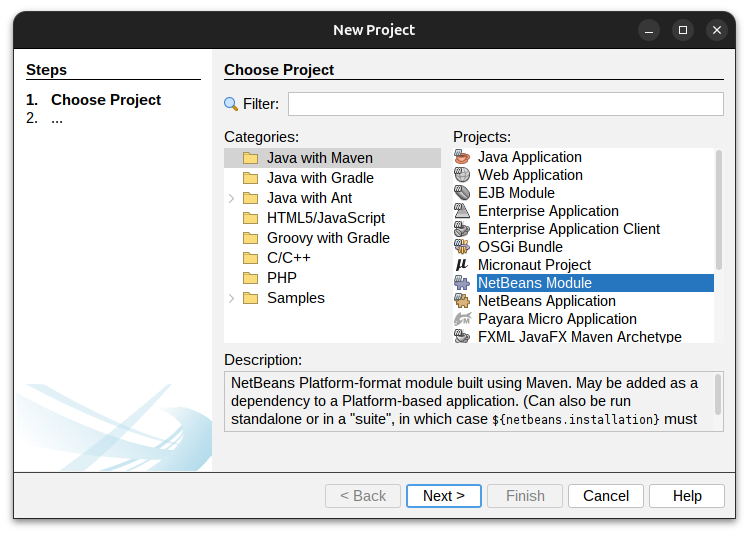This screenshot has height=535, width=749.
Task: Choose the HTML5/JavaScript category
Action: point(325,218)
